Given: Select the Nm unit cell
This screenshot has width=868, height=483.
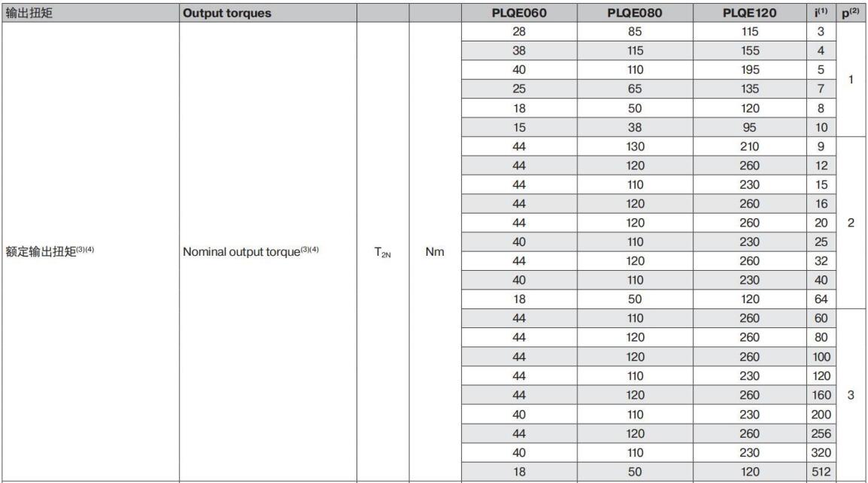Looking at the screenshot, I should [x=434, y=253].
